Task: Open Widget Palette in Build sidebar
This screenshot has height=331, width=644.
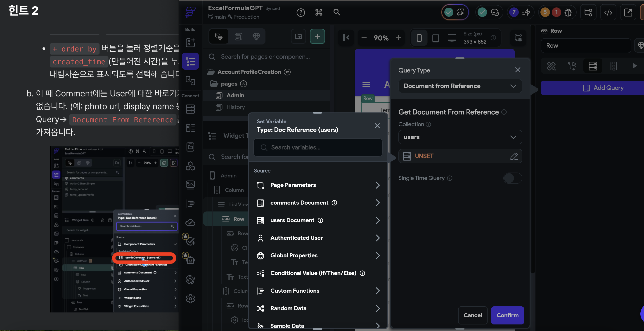Action: 190,43
